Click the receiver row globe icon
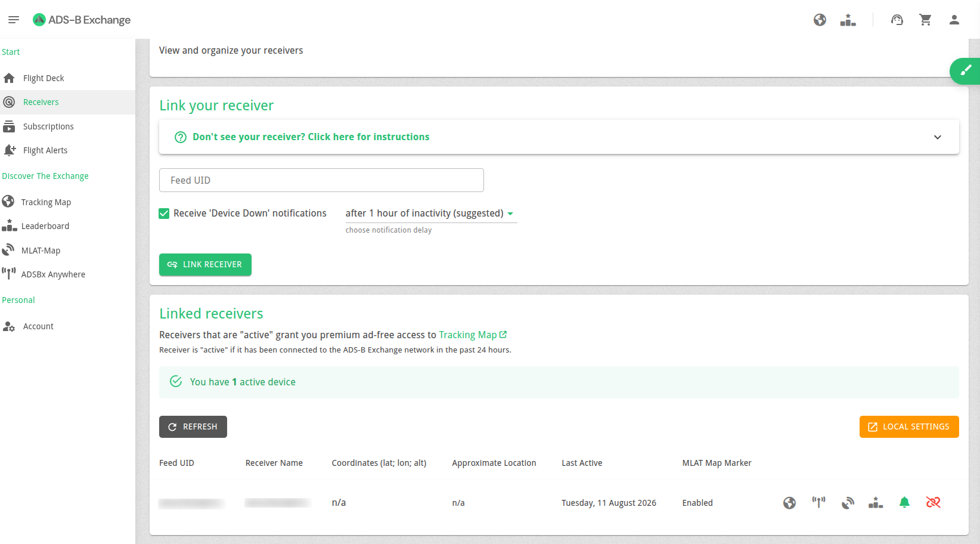Viewport: 980px width, 544px height. (789, 503)
